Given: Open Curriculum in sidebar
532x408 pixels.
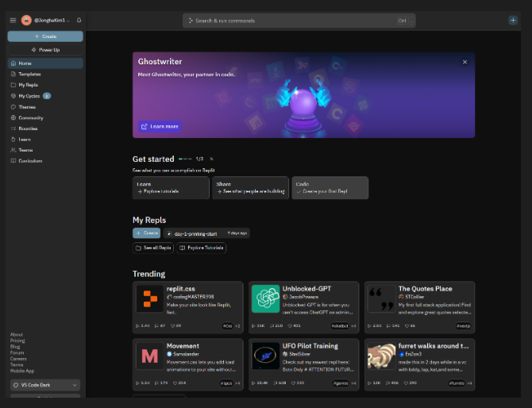Looking at the screenshot, I should tap(45, 161).
